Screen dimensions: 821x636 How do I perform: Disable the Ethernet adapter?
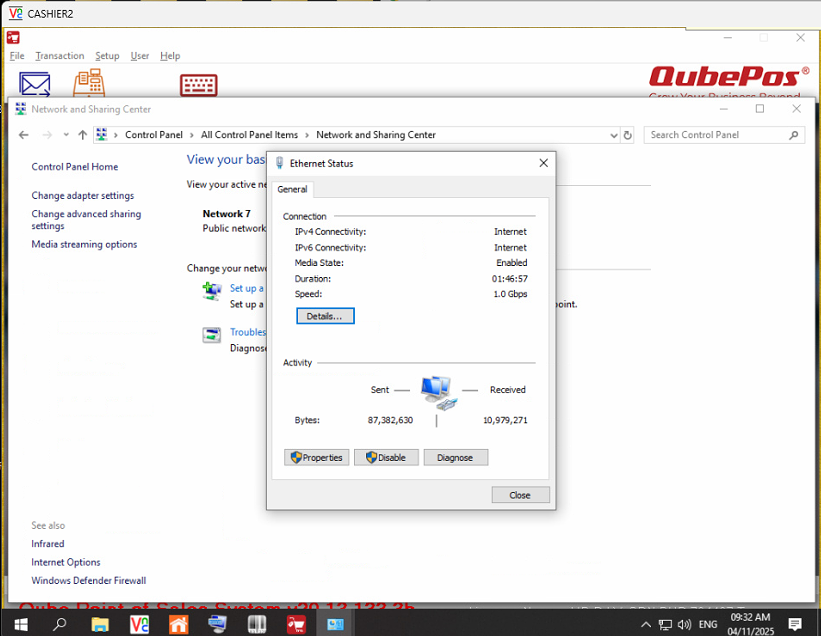(386, 458)
